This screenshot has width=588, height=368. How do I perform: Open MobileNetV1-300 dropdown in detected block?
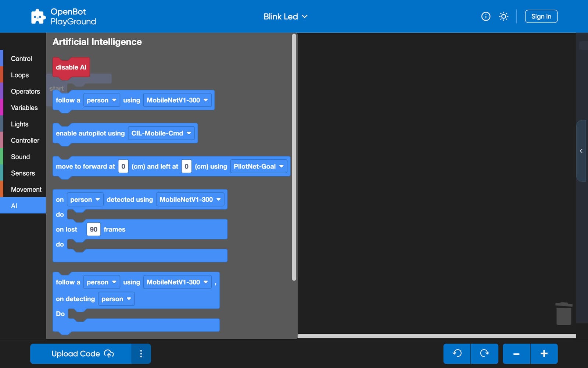[190, 199]
